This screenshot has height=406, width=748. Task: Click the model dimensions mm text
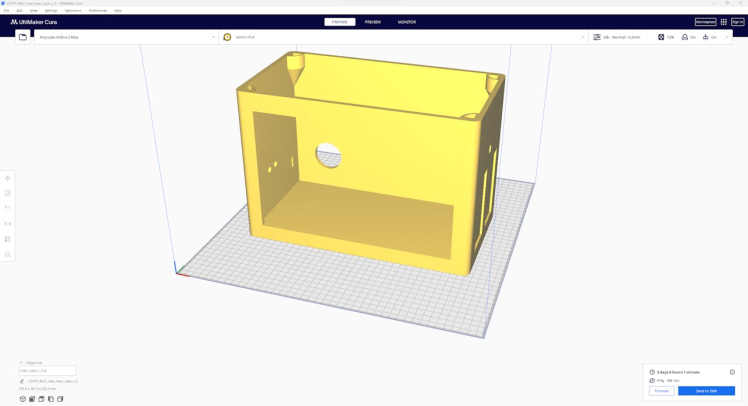38,389
